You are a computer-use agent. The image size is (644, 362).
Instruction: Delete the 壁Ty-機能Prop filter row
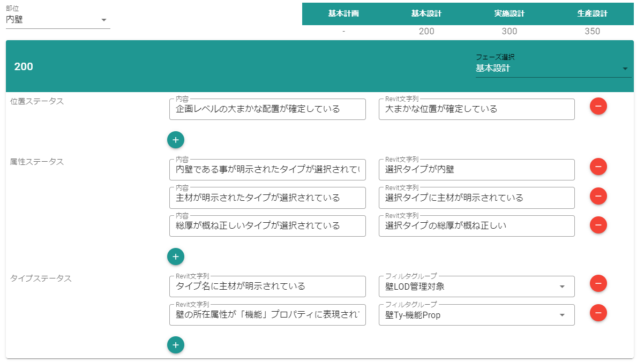click(598, 312)
